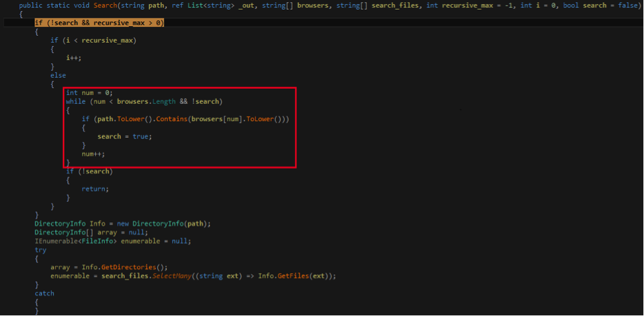
Task: Click the return keyword
Action: (x=94, y=188)
